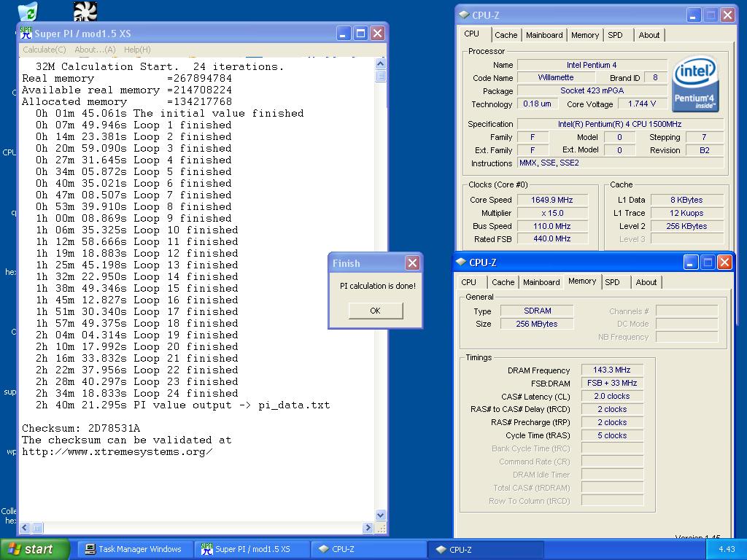Click first CPU-Z taskbar button
747x560 pixels.
(368, 549)
